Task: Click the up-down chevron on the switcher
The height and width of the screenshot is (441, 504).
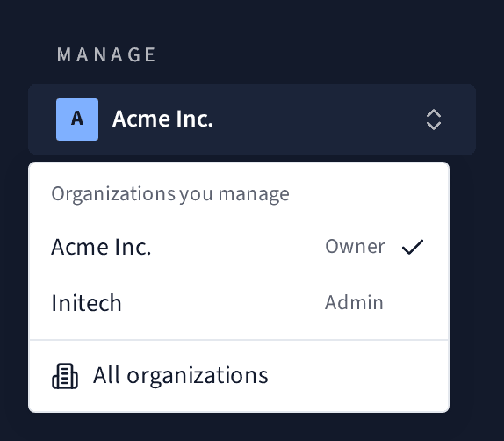Action: (x=433, y=119)
